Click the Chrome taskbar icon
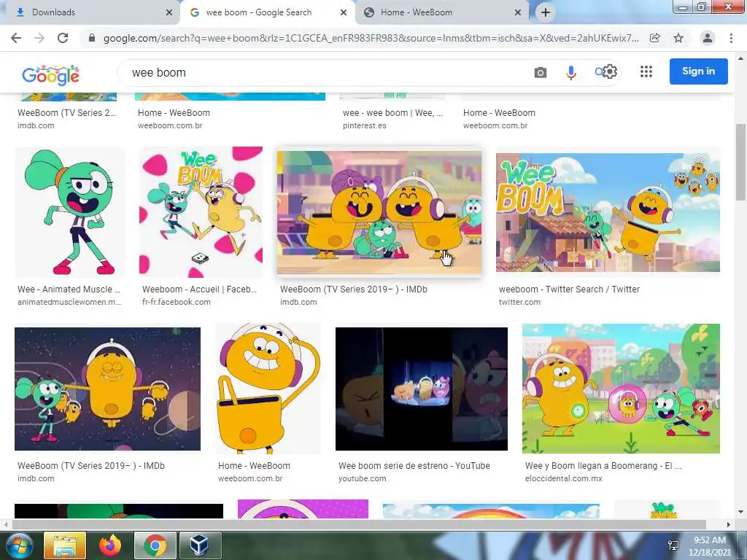 155,545
